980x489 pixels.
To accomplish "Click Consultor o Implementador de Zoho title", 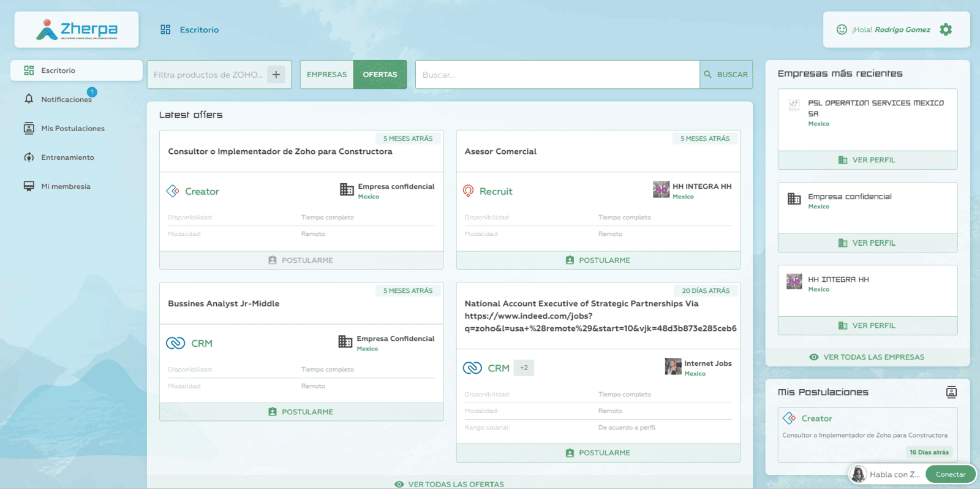I will [x=280, y=151].
